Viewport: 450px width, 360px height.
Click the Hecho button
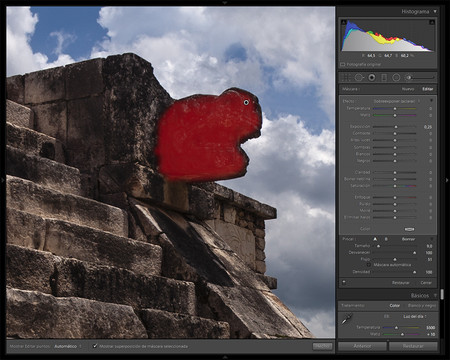tap(322, 346)
